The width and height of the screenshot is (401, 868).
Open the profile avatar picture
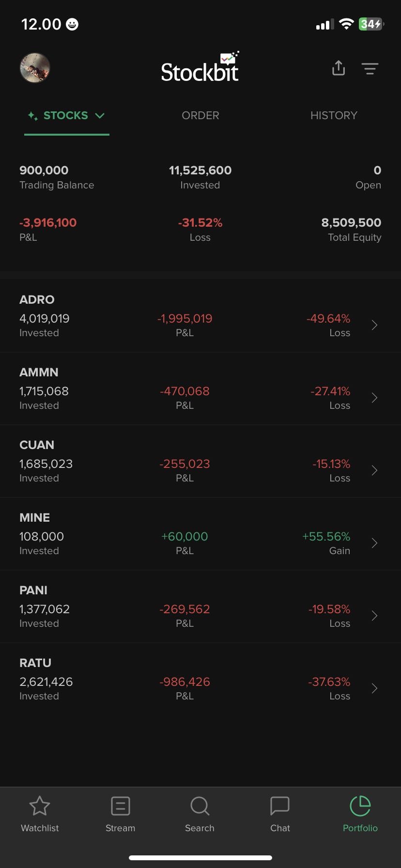pos(35,68)
